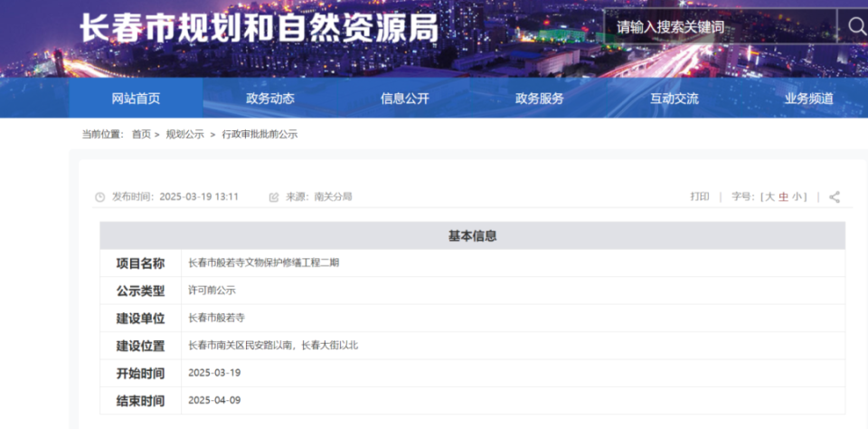Click the publish time 2025-03-19 13:11

click(199, 196)
